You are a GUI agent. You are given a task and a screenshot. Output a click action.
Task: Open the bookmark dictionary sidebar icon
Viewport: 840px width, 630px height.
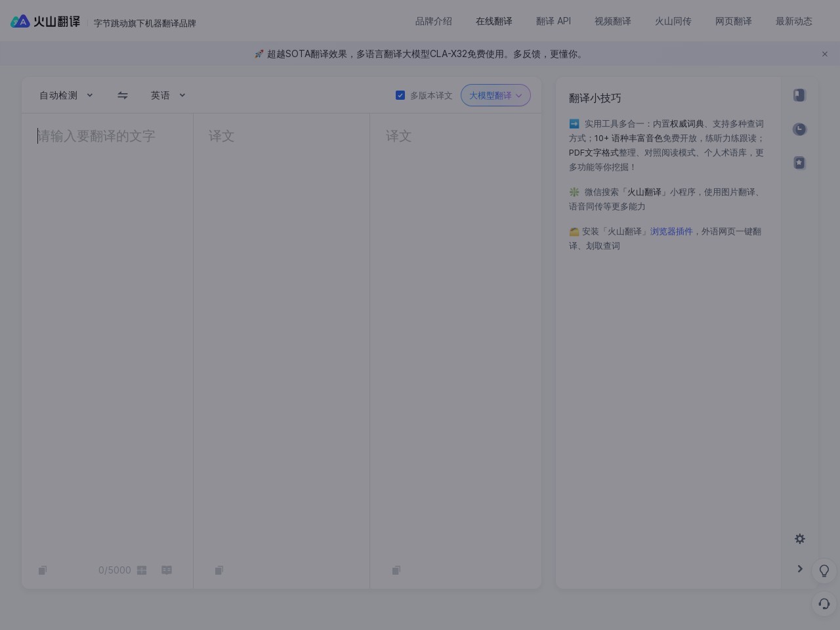799,95
